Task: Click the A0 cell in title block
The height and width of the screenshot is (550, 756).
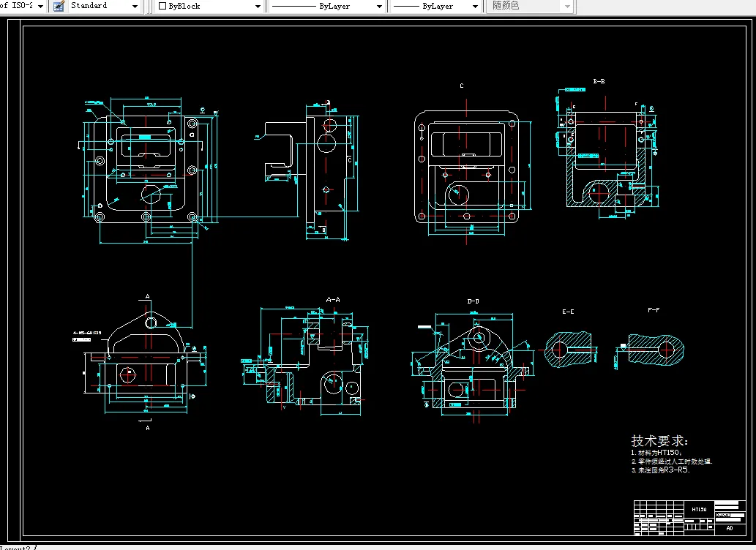Action: tap(730, 528)
